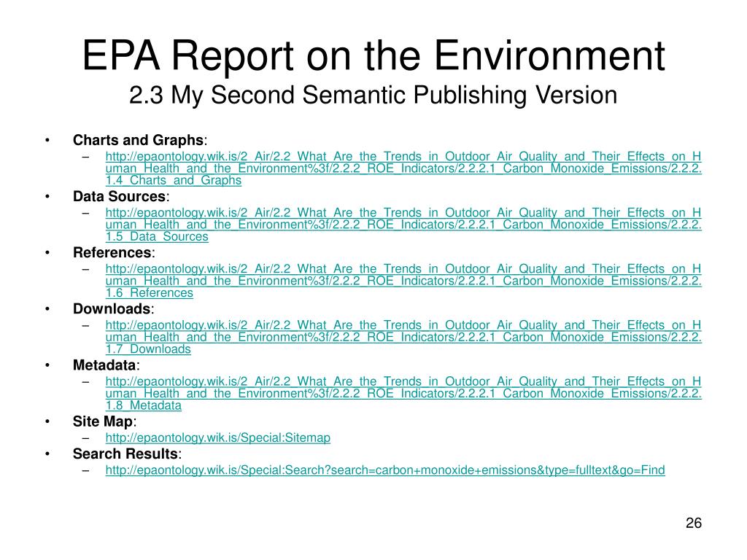Select the 'Site Map' bullet heading
Screen dimensions: 747x560
pyautogui.click(x=104, y=421)
